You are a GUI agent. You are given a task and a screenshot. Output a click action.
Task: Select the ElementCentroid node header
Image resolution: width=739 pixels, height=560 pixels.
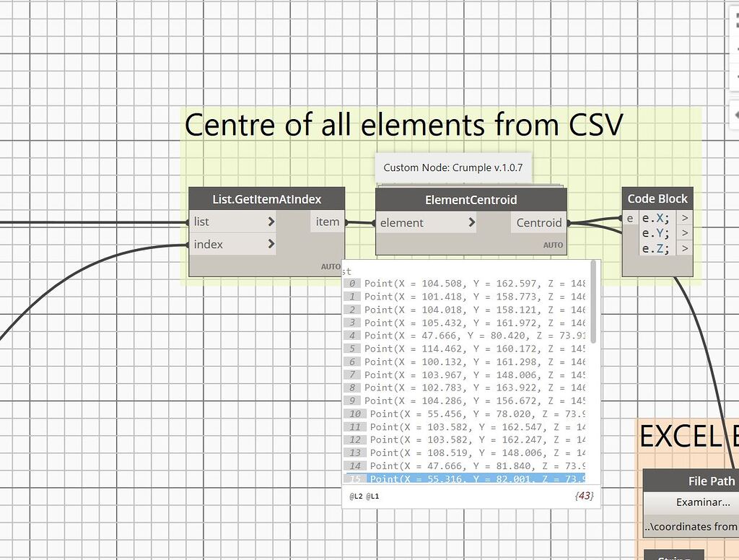click(x=471, y=200)
